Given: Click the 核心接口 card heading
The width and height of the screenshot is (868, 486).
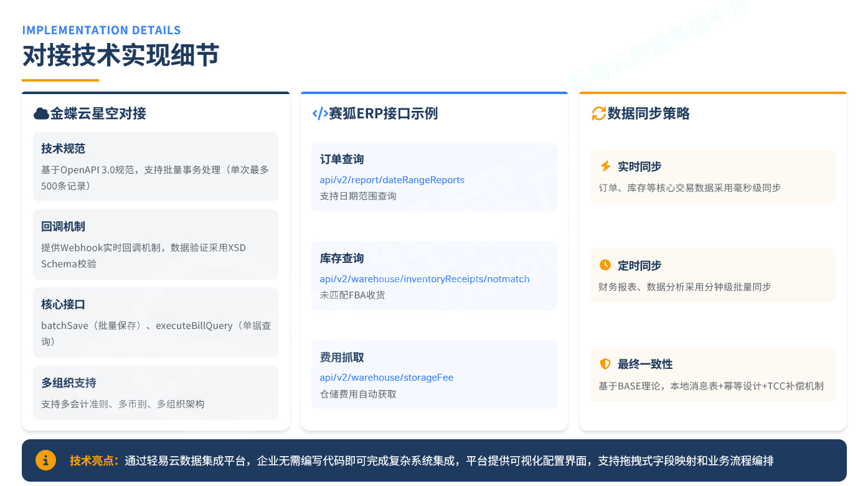Looking at the screenshot, I should pyautogui.click(x=63, y=305).
